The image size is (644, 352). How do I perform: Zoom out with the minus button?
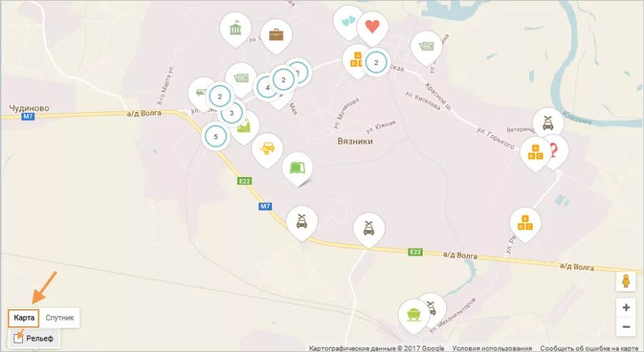click(626, 327)
